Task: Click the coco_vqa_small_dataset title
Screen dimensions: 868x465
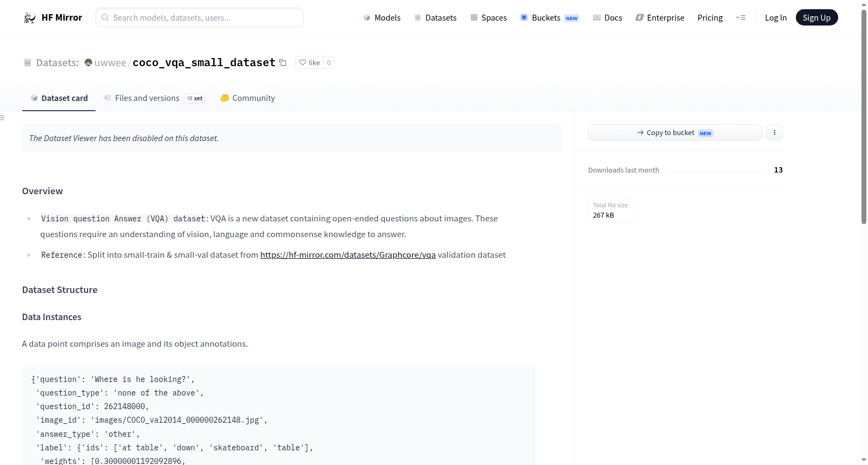Action: click(204, 62)
